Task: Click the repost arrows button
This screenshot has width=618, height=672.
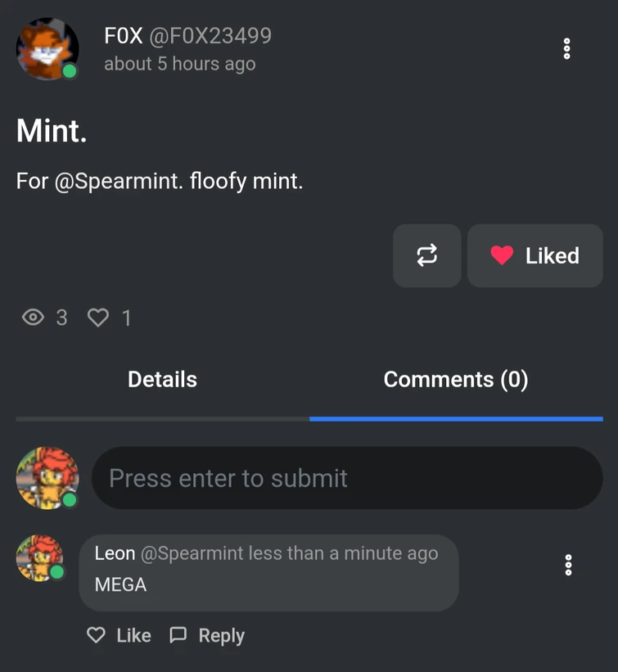Action: [x=426, y=255]
